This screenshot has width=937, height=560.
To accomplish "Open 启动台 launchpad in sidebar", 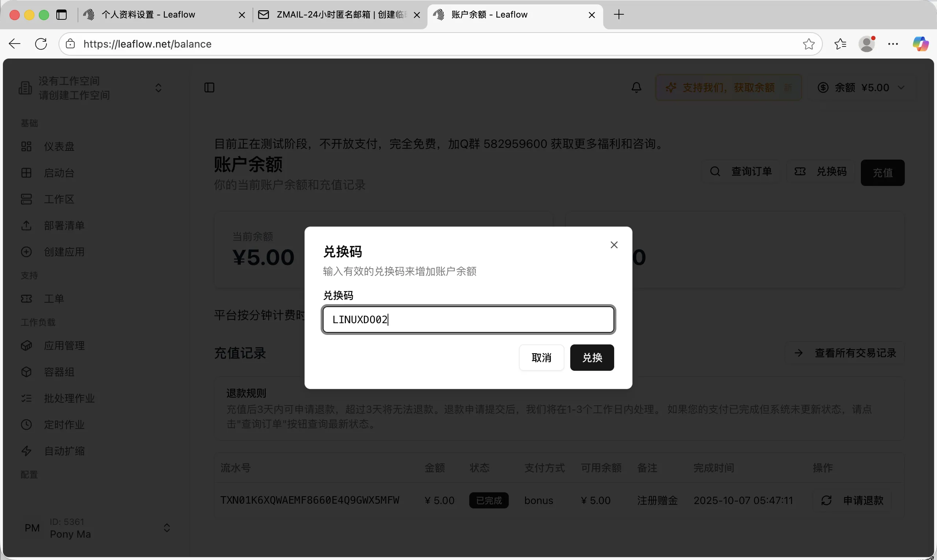I will click(x=59, y=173).
